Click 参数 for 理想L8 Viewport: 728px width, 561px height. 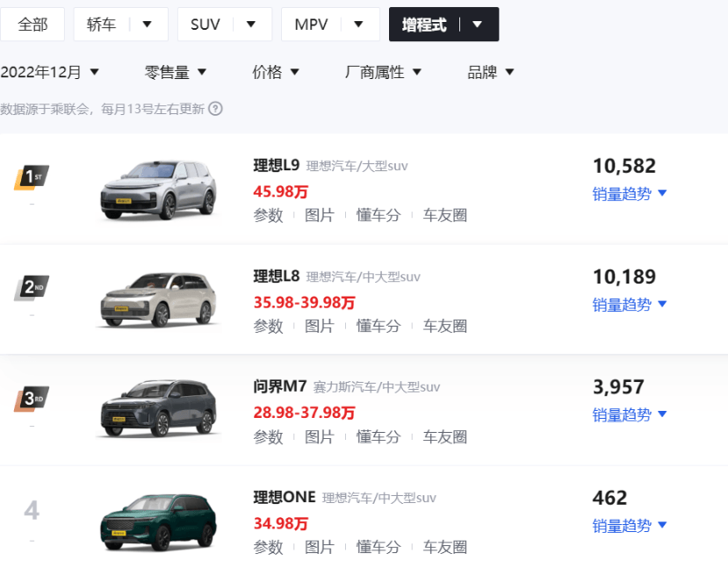click(269, 327)
